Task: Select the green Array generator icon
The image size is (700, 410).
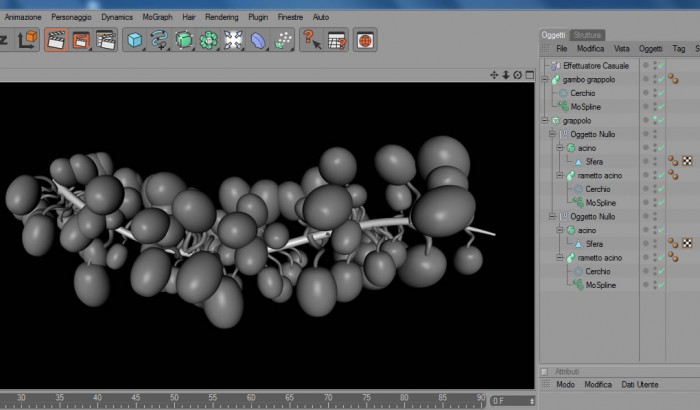Action: point(208,40)
